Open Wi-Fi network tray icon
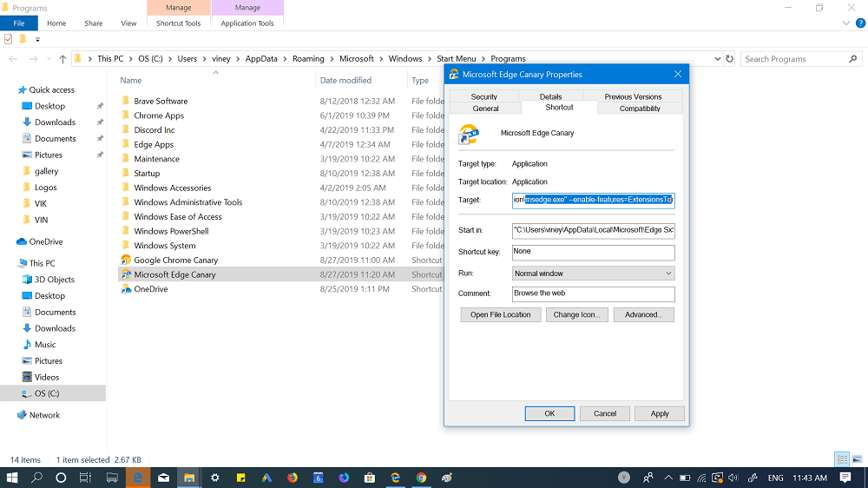 tap(701, 478)
